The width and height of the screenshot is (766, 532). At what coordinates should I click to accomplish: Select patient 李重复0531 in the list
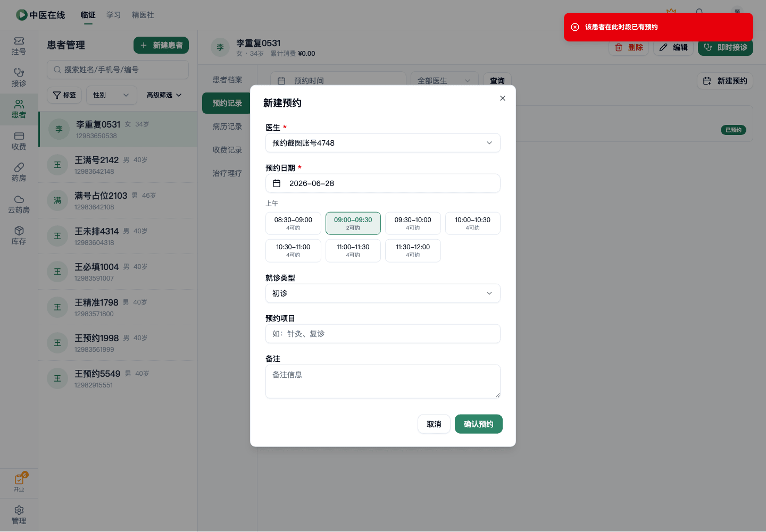click(x=118, y=129)
